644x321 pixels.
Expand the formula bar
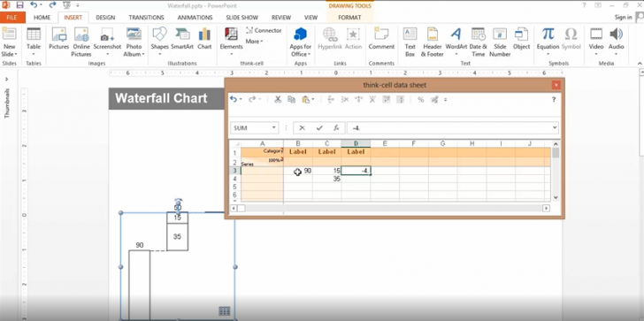click(555, 128)
